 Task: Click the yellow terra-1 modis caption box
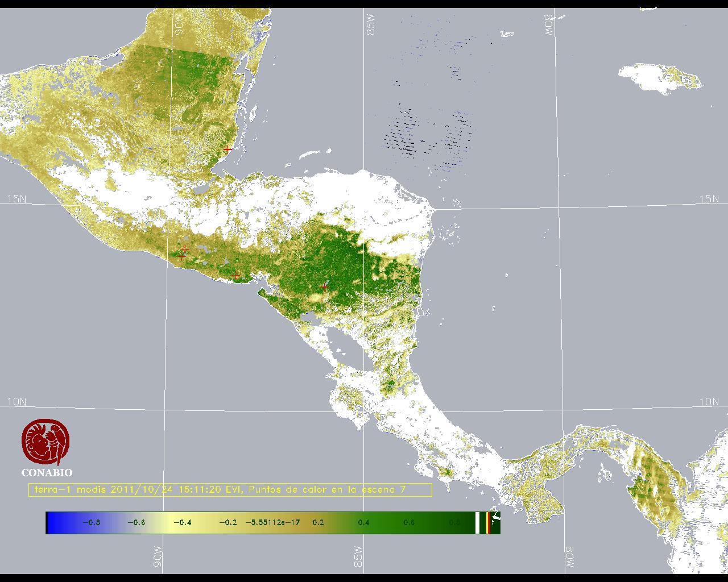(x=230, y=489)
